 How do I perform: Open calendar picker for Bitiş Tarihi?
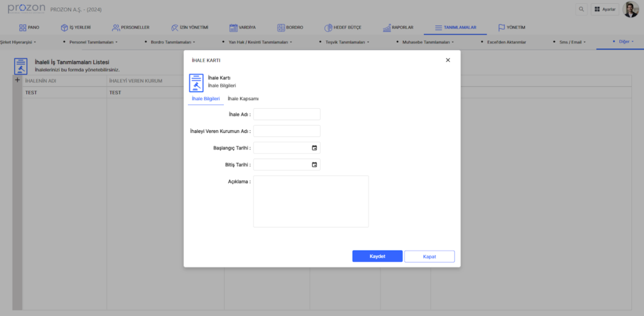click(314, 165)
